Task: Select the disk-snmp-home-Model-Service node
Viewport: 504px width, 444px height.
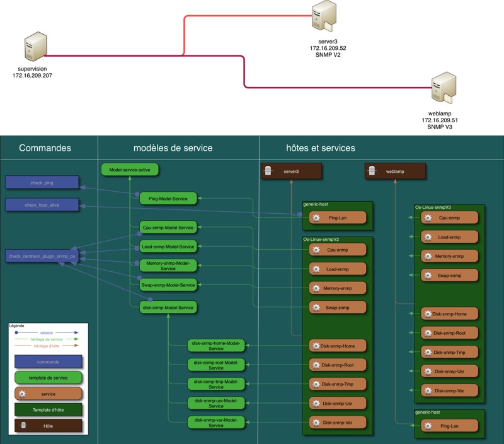Action: tap(216, 346)
